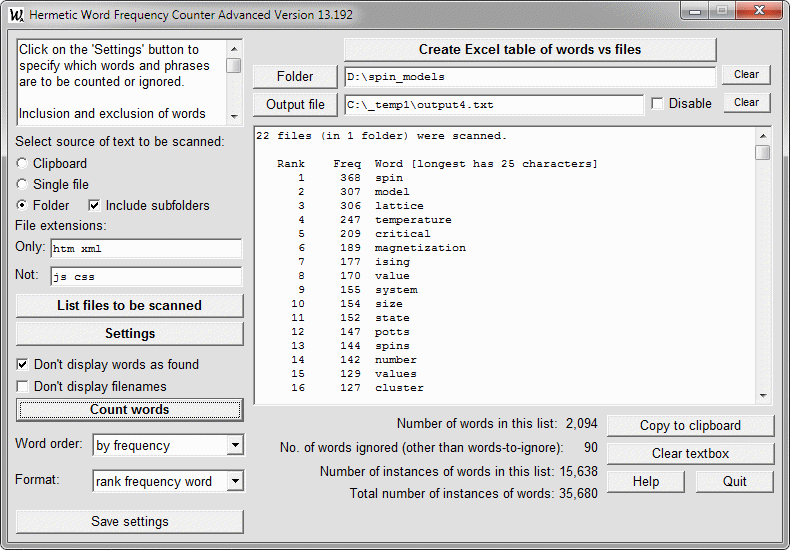Enable Don't display filenames checkbox
The image size is (790, 550).
tap(22, 386)
